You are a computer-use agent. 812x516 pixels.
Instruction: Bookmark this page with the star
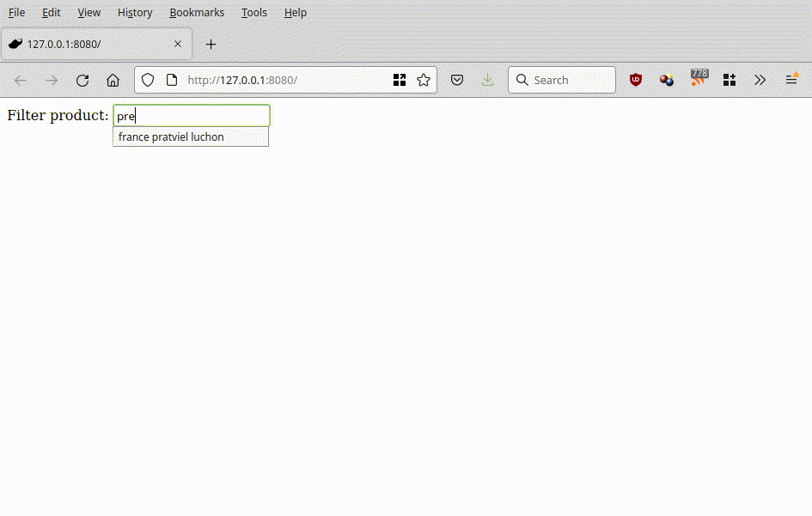[423, 80]
